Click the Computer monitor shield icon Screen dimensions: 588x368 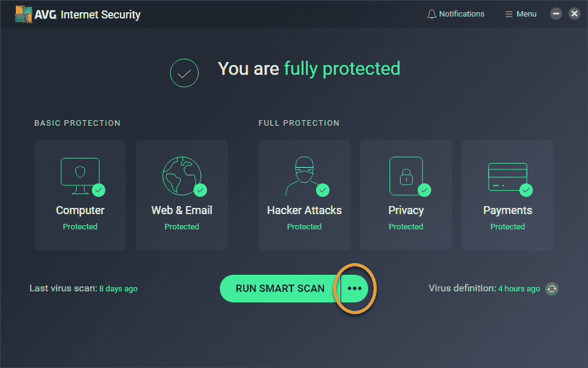tap(80, 175)
